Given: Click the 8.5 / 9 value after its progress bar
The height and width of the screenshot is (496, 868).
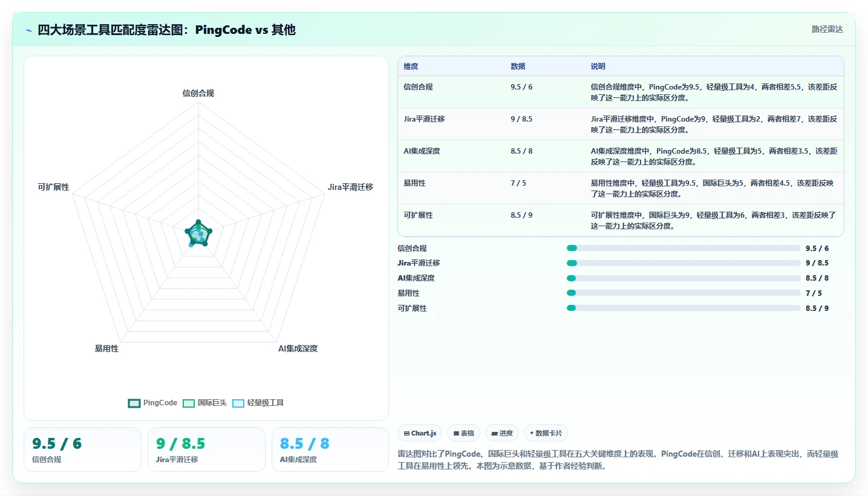Looking at the screenshot, I should point(817,308).
